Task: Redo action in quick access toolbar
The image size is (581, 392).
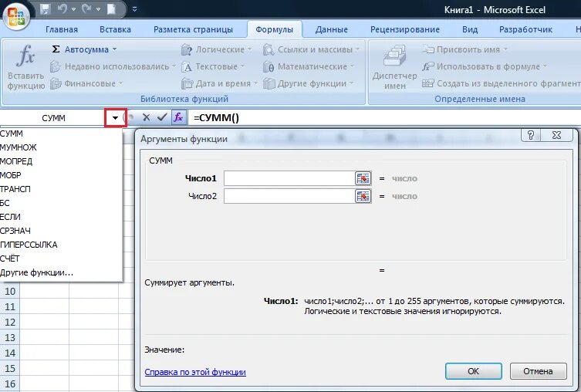Action: [86, 9]
